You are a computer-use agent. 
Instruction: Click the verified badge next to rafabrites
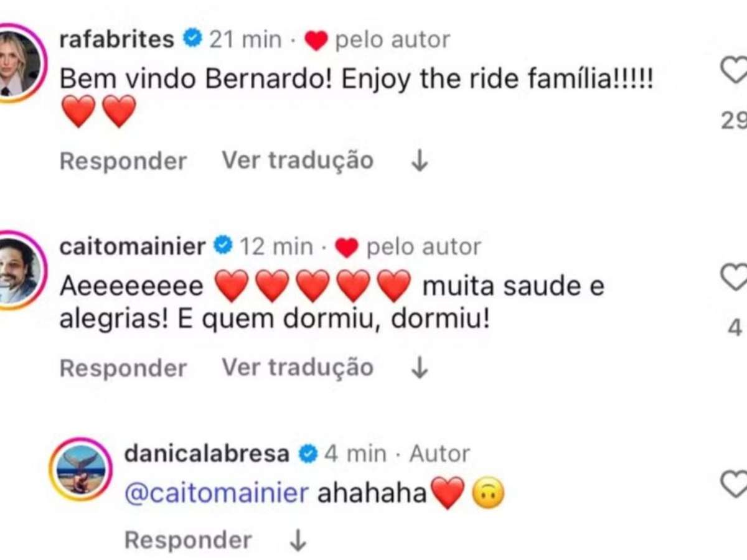[x=192, y=39]
